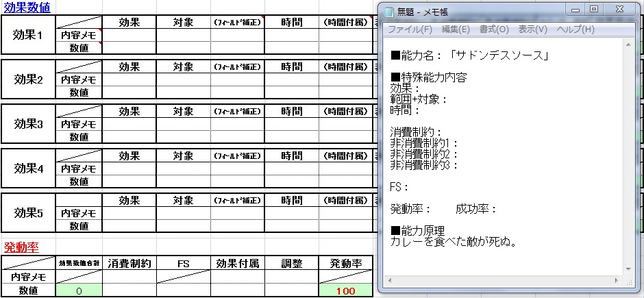644x298 pixels.
Task: Select the 数値 label cell under 効果3
Action: pos(79,137)
